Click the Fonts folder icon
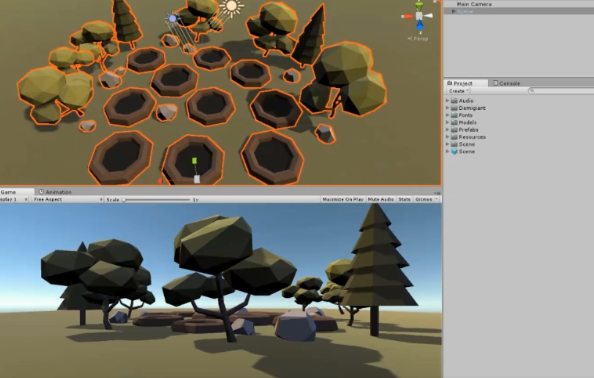 [x=454, y=115]
